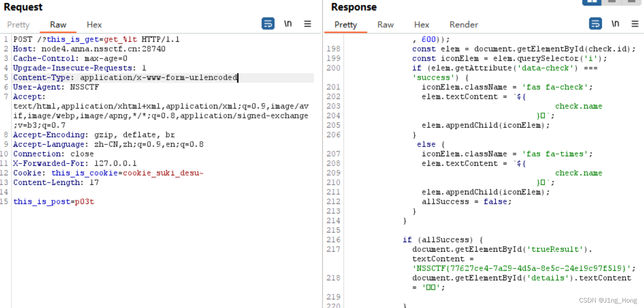Toggle non-printable character display in the Response panel
644x308 pixels.
pos(615,24)
